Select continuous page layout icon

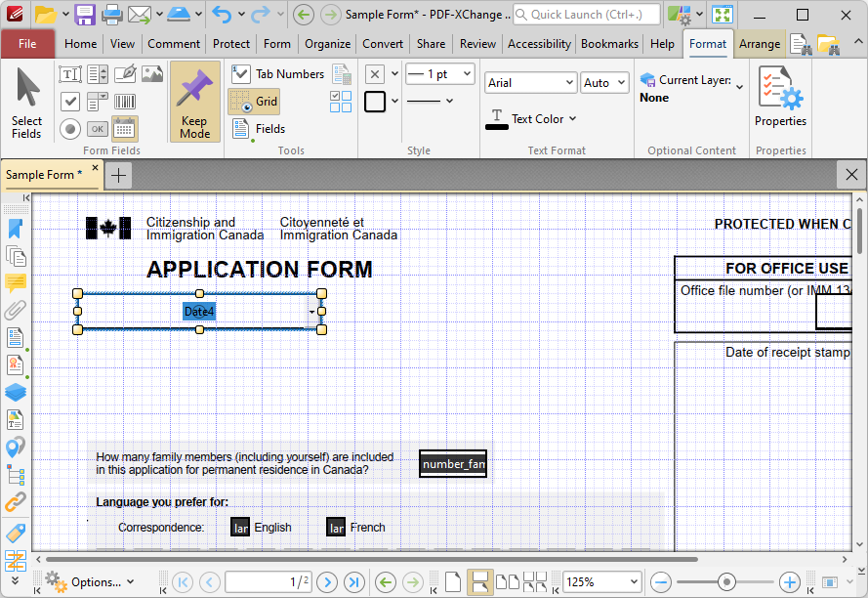point(480,582)
